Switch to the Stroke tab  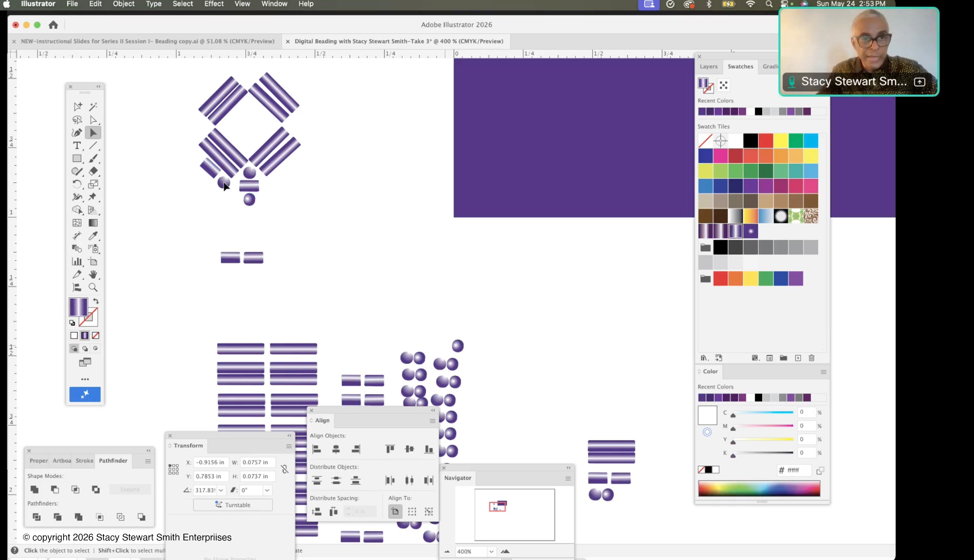point(84,461)
